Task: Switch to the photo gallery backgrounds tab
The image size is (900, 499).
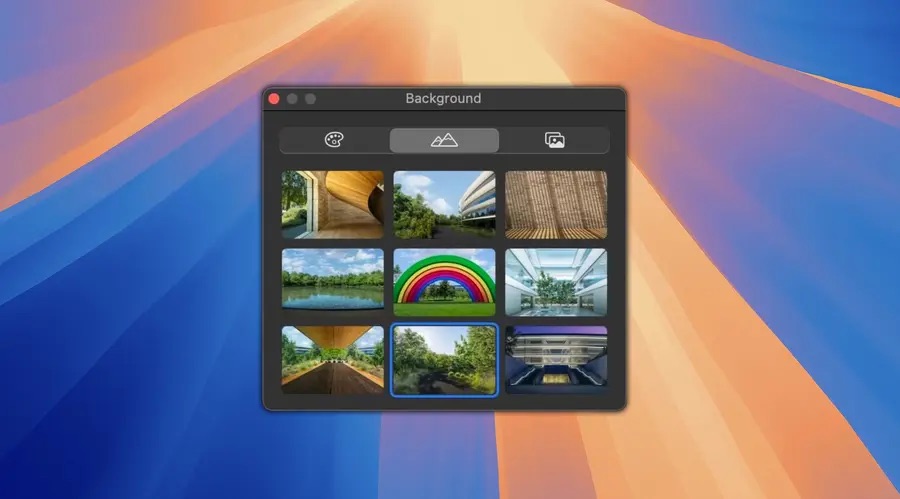Action: point(554,140)
